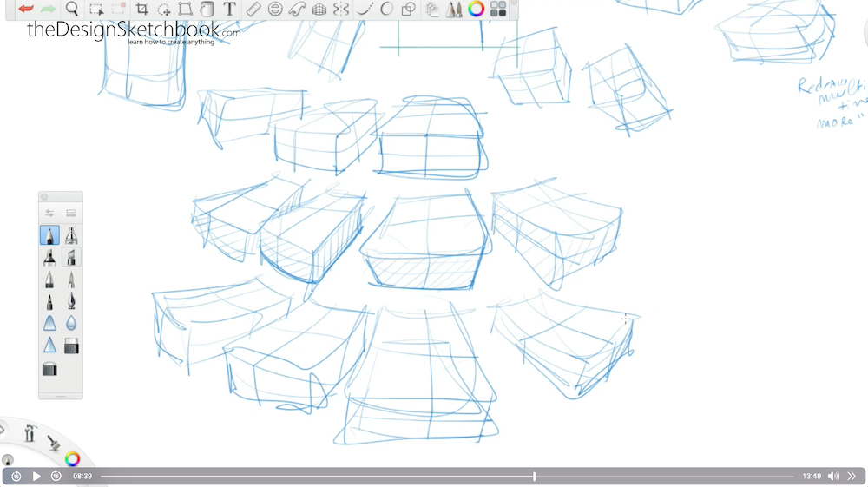Click the Quick Selection icon with red corner
This screenshot has height=487, width=868.
point(118,9)
